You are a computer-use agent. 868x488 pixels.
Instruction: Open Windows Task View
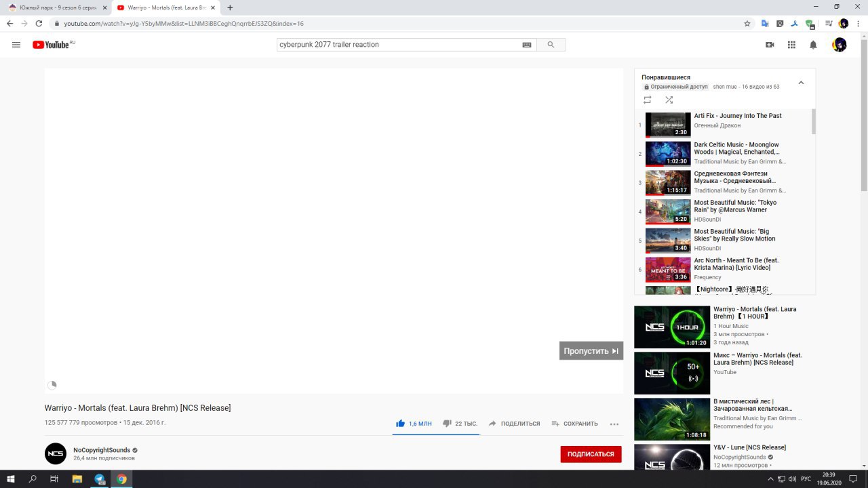point(54,479)
